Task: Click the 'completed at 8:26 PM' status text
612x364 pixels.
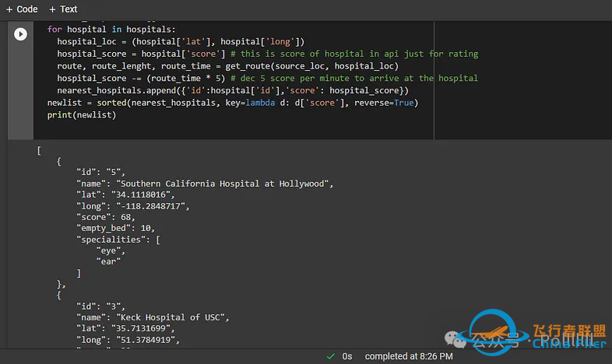Action: 409,356
